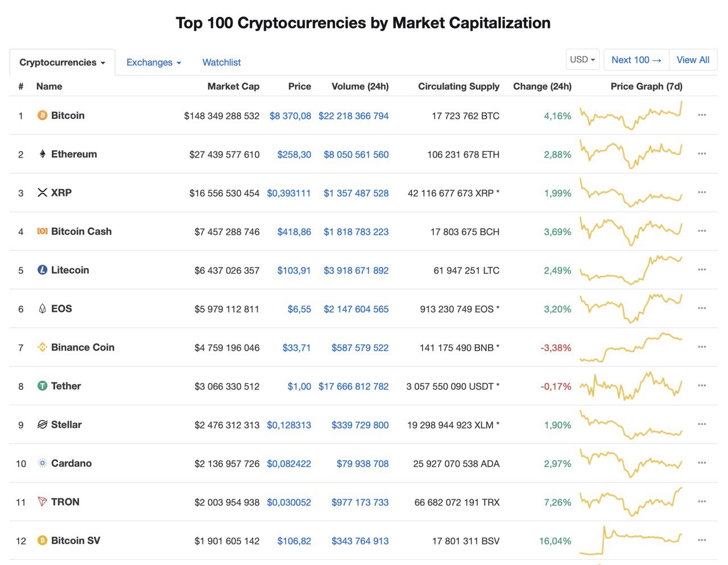Click the XRP logo icon
The width and height of the screenshot is (728, 565).
coord(42,193)
